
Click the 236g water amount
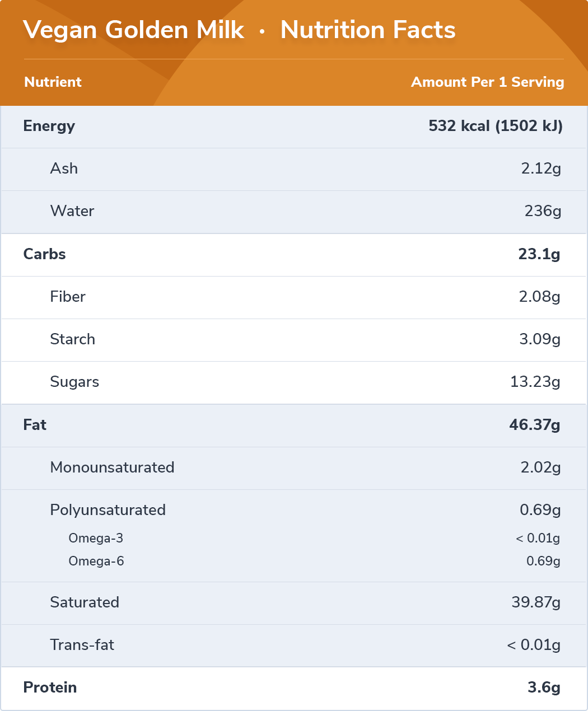click(542, 211)
